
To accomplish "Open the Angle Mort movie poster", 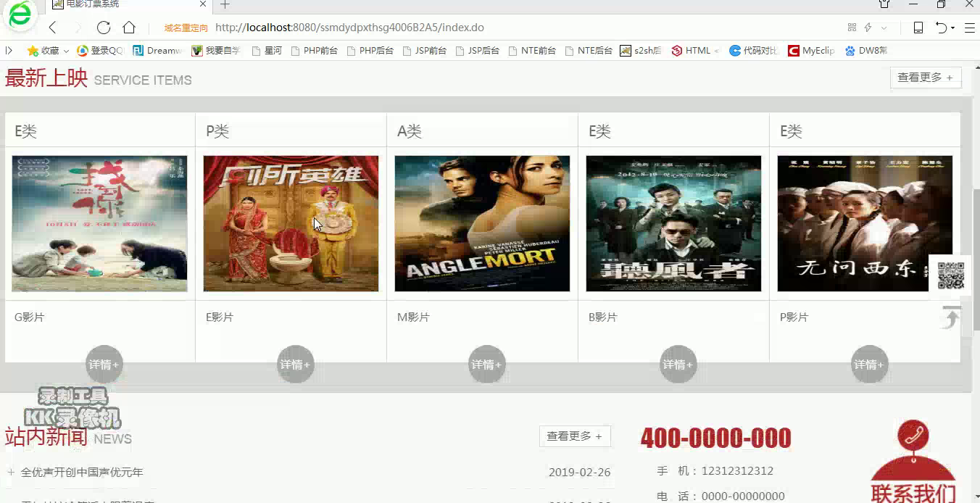I will (x=482, y=223).
